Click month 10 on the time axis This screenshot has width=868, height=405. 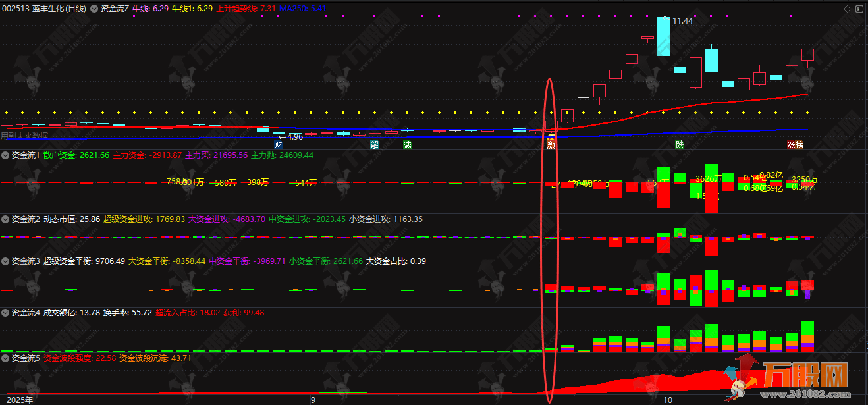668,399
